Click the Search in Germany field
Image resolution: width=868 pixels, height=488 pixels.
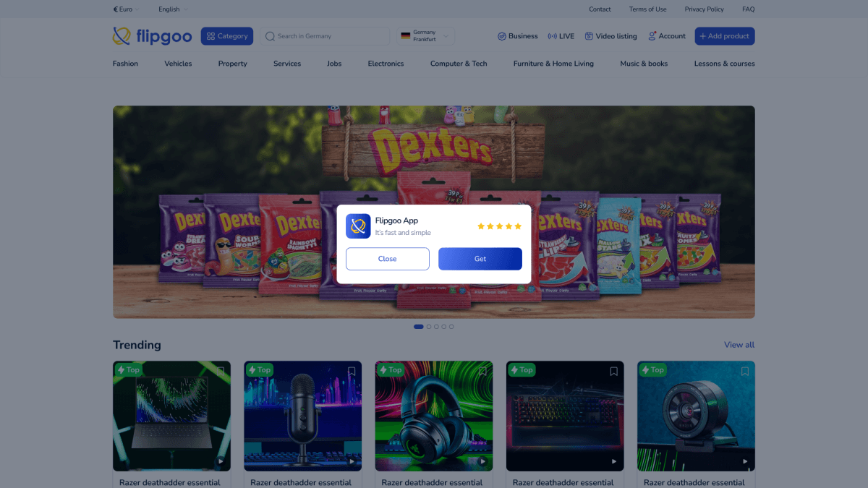pos(324,36)
